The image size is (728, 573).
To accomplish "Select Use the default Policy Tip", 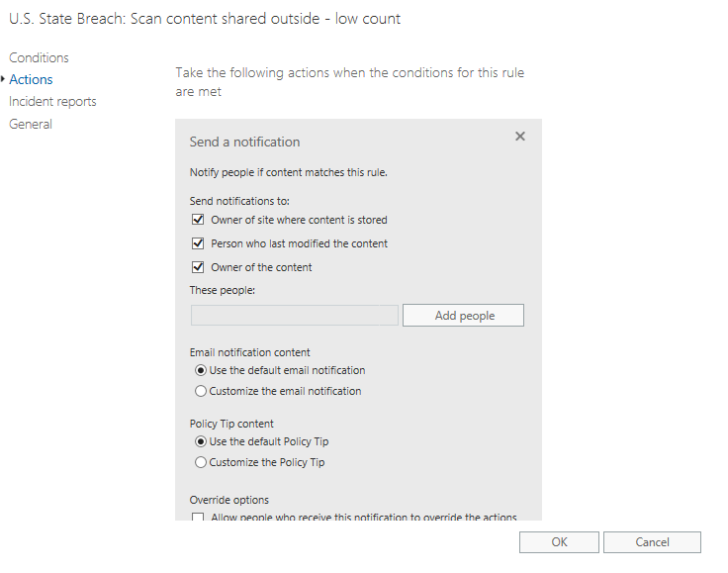I will pos(202,441).
